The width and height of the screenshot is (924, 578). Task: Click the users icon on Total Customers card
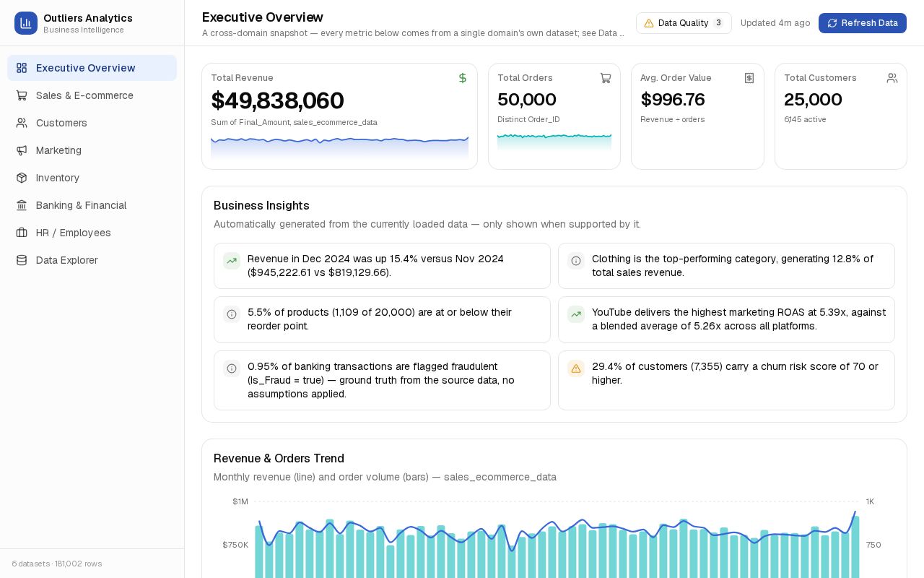[x=892, y=78]
